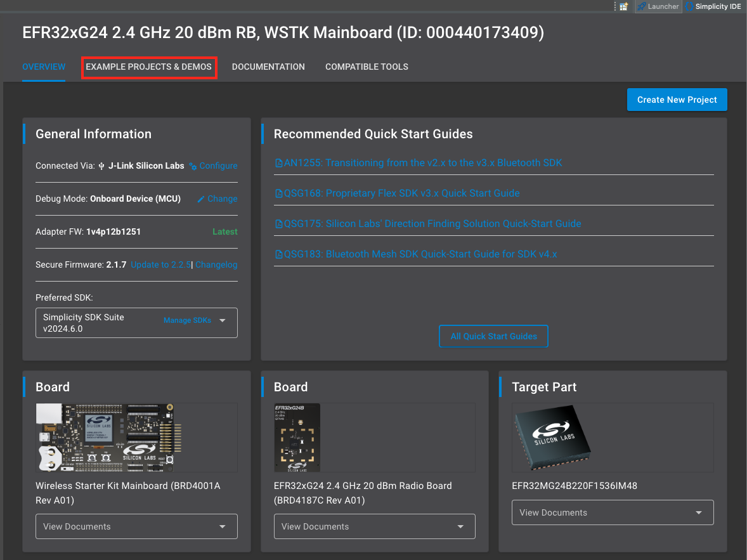
Task: Click the gear icon beside Configure
Action: [193, 166]
